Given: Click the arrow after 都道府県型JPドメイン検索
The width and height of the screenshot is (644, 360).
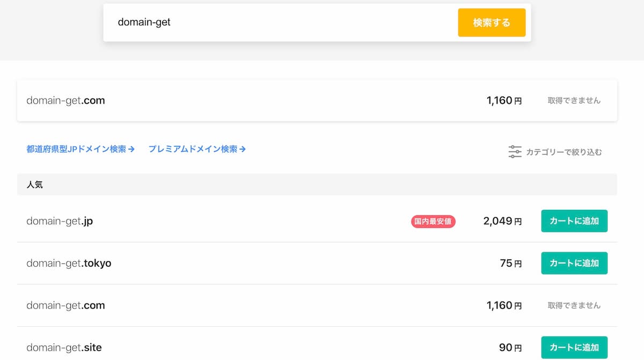Looking at the screenshot, I should click(x=131, y=149).
